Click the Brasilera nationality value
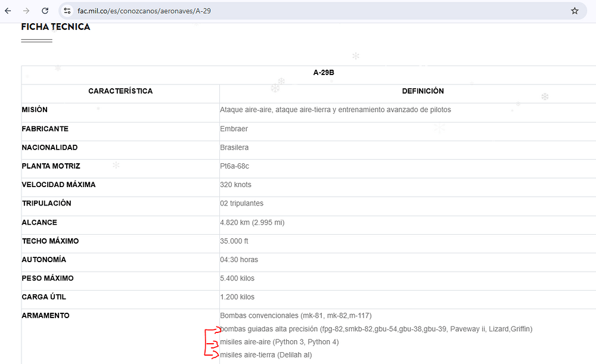596x364 pixels. pyautogui.click(x=234, y=148)
